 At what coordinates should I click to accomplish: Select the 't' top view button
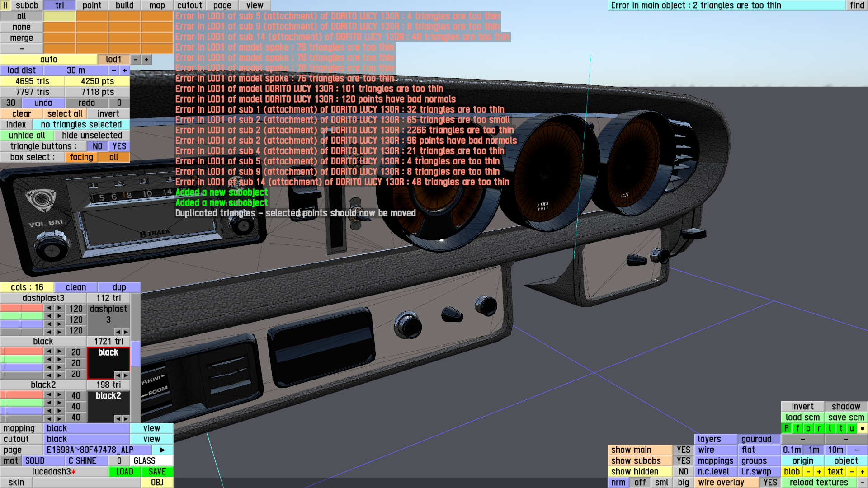[x=840, y=428]
